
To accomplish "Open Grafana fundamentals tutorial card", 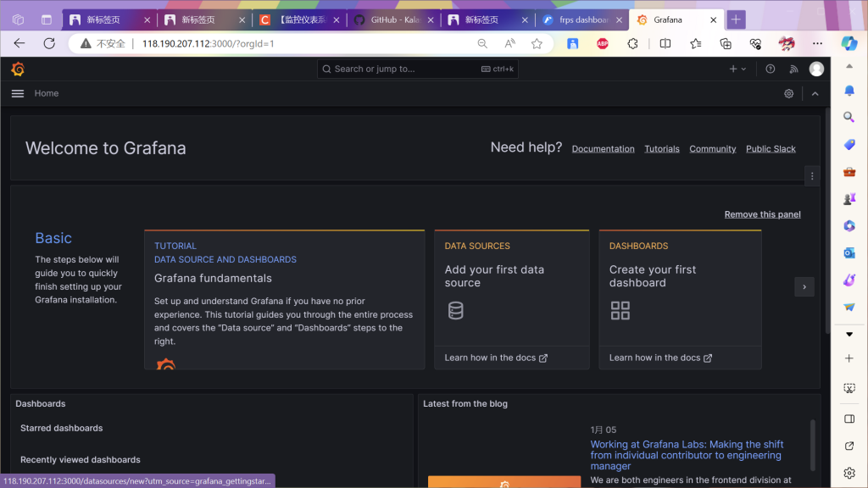I will click(285, 299).
